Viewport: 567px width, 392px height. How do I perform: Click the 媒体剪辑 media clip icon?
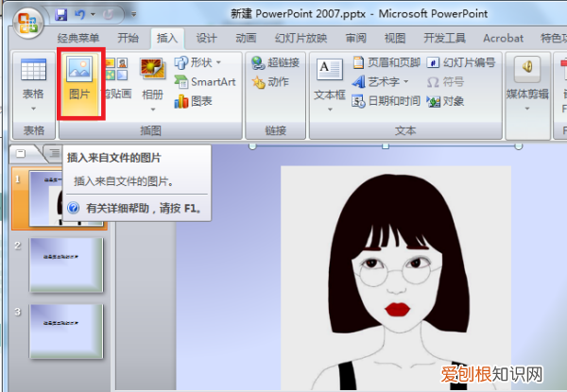tap(527, 69)
